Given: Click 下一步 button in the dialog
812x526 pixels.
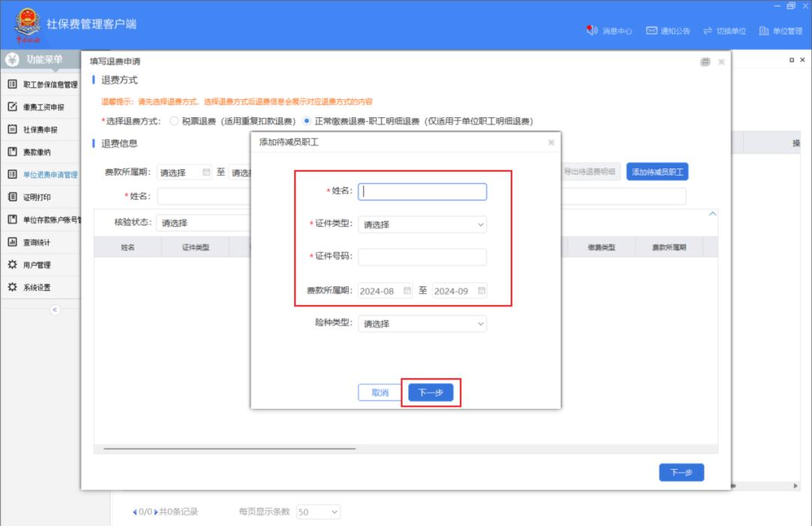Looking at the screenshot, I should click(x=430, y=393).
